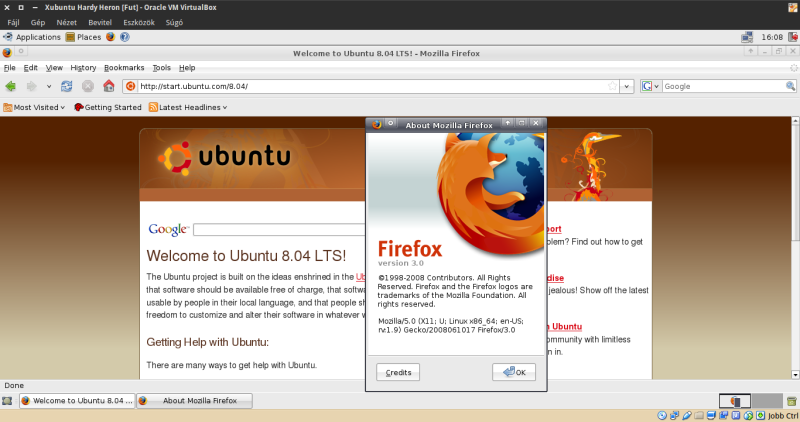Bookmark this page with the star icon
800x422 pixels.
612,86
